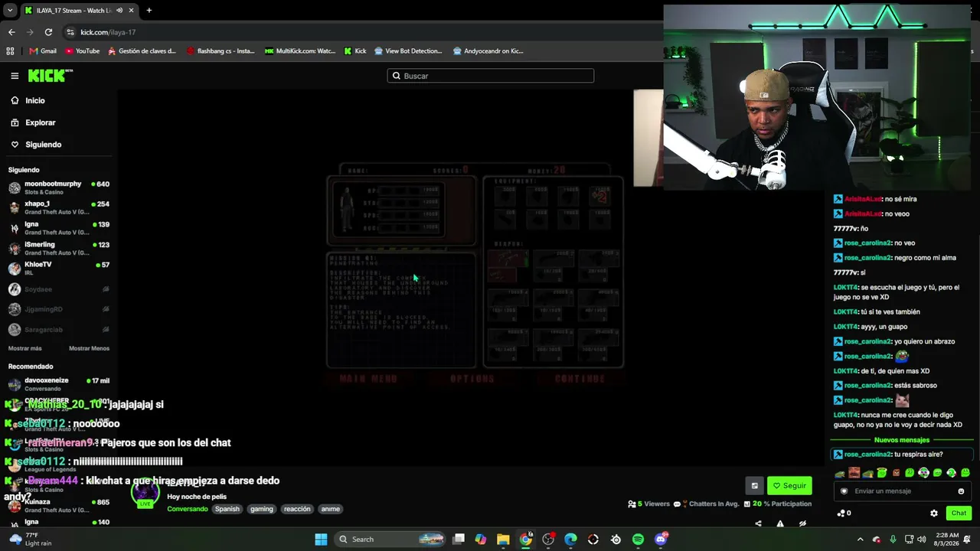
Task: Click the crossed-eye hide icon below stream
Action: tap(802, 524)
